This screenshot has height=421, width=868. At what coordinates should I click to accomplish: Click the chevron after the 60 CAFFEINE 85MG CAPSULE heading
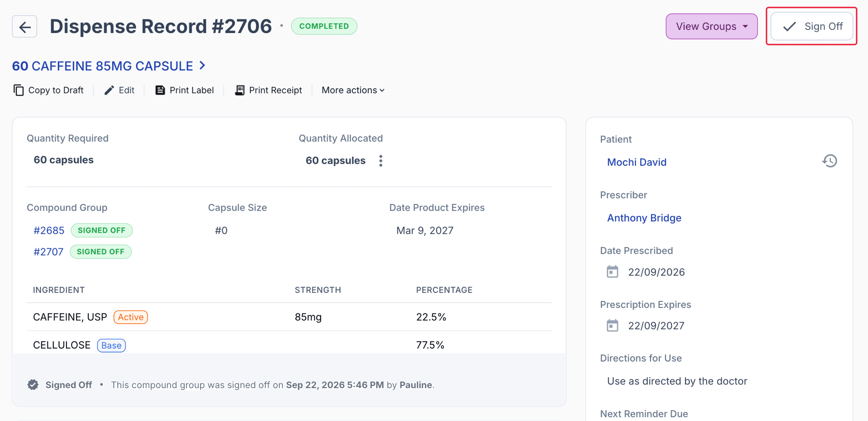click(x=202, y=65)
